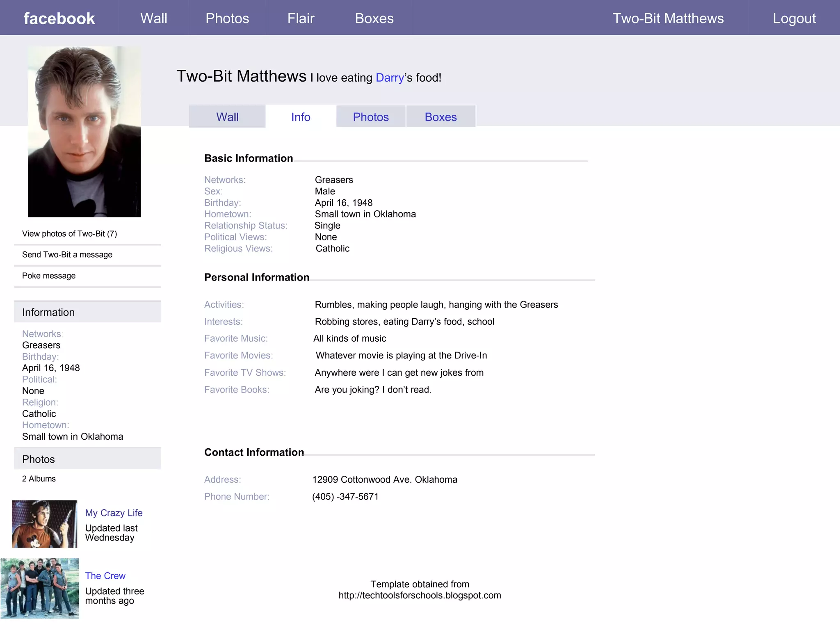Open the My Crazy Life album thumbnail
840x630 pixels.
(x=44, y=524)
